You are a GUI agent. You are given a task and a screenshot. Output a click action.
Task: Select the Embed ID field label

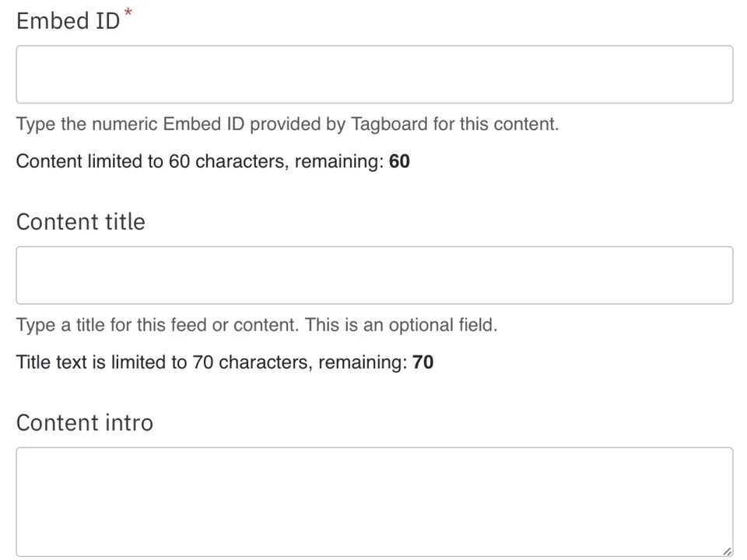68,21
